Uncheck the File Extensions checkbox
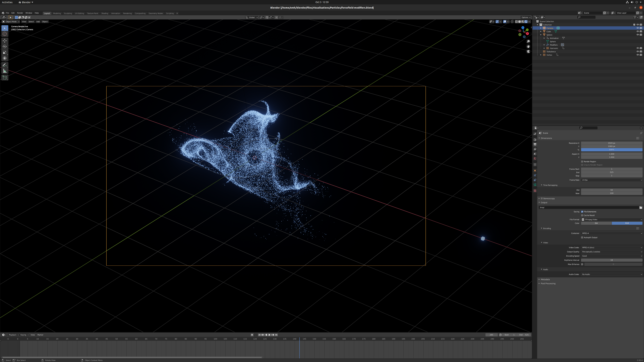Image resolution: width=644 pixels, height=362 pixels. point(582,212)
